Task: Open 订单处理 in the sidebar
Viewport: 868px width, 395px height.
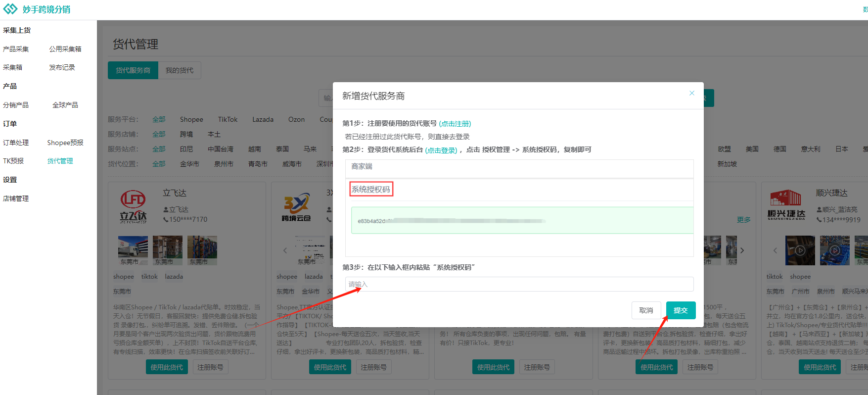Action: (16, 143)
